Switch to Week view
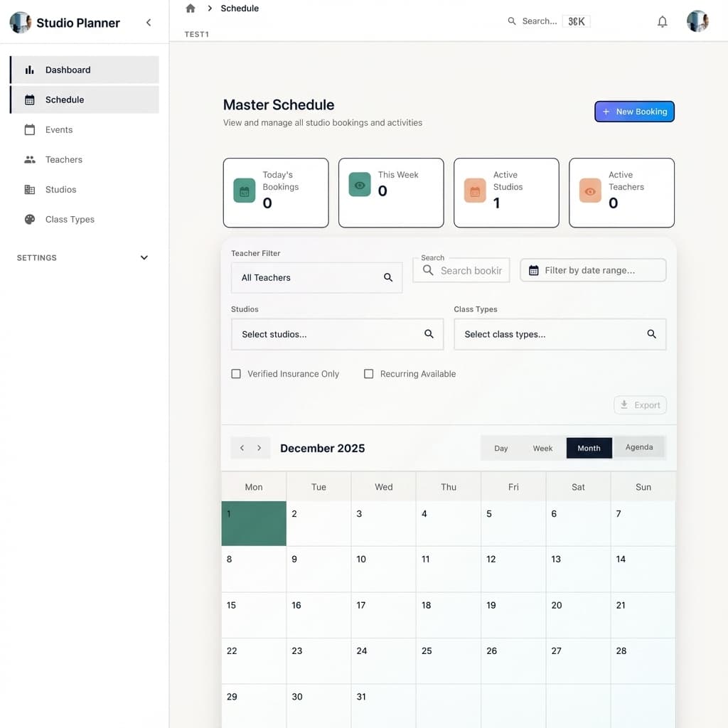This screenshot has width=728, height=728. (542, 448)
